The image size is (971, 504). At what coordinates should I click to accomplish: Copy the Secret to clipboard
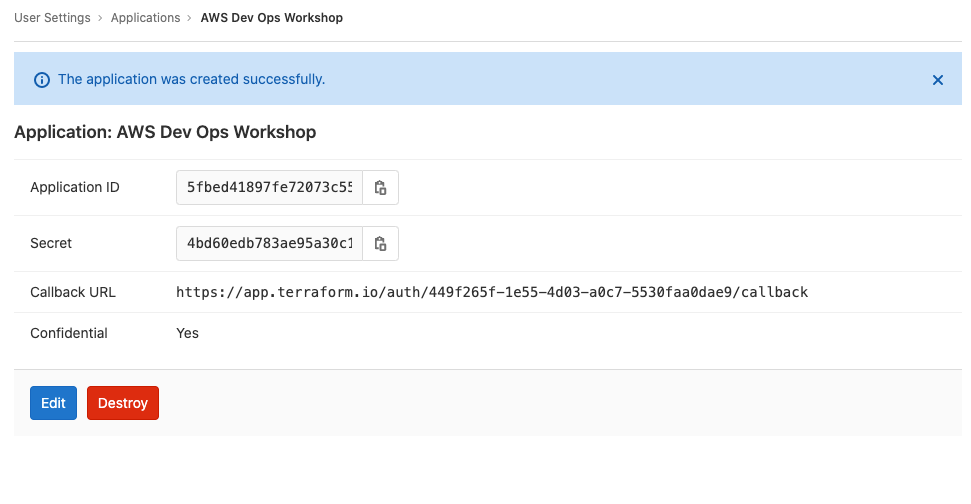coord(380,243)
